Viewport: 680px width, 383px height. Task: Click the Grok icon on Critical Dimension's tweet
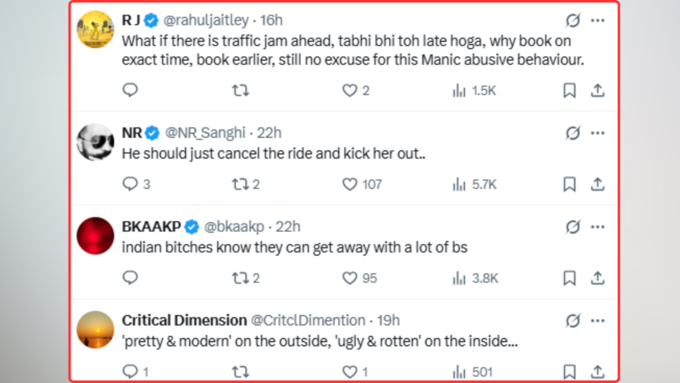tap(573, 321)
